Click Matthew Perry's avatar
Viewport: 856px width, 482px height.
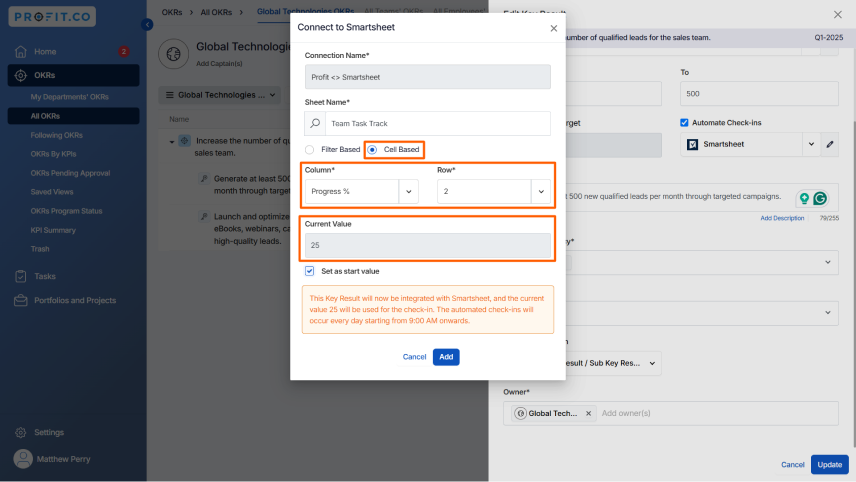point(23,459)
